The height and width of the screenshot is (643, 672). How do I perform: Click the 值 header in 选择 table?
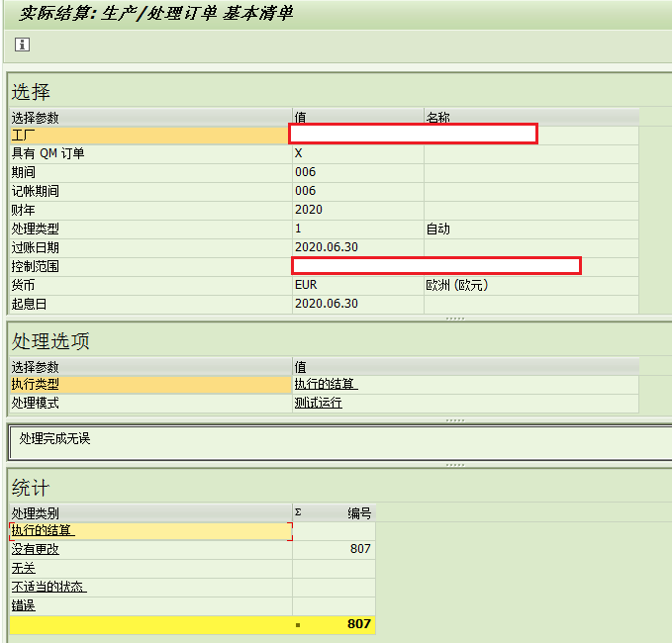(300, 118)
